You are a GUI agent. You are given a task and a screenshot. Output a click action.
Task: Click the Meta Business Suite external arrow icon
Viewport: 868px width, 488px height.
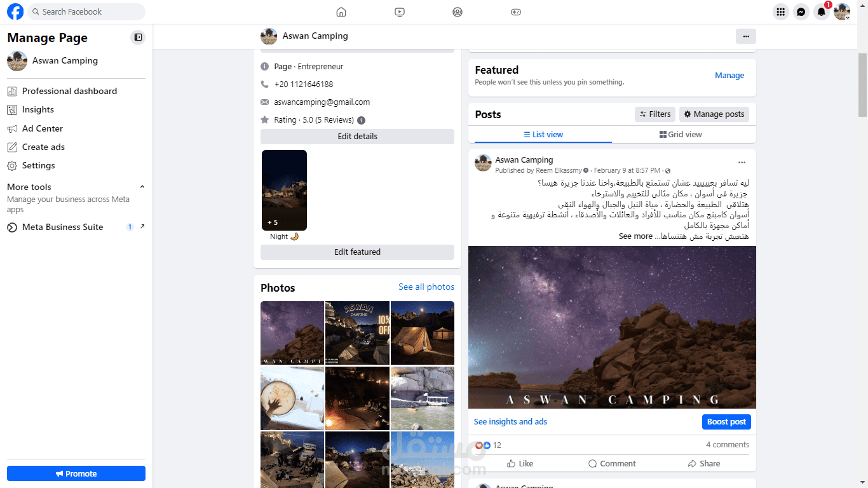(142, 226)
